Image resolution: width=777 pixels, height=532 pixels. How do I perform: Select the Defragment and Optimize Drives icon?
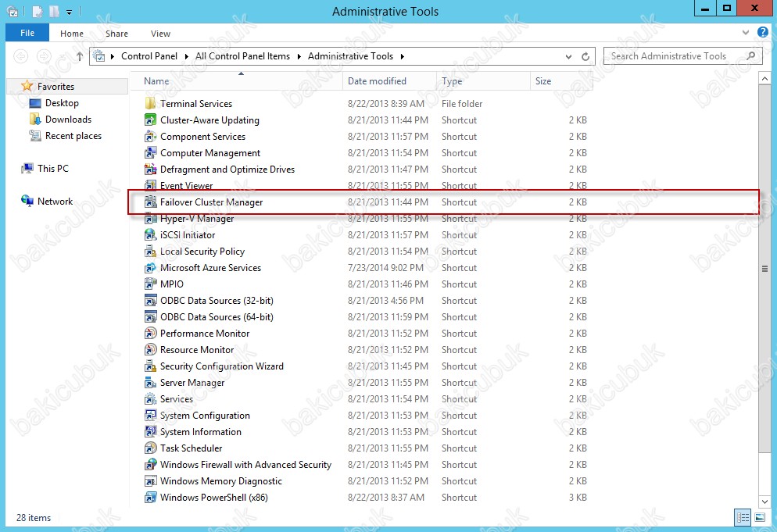[x=150, y=169]
